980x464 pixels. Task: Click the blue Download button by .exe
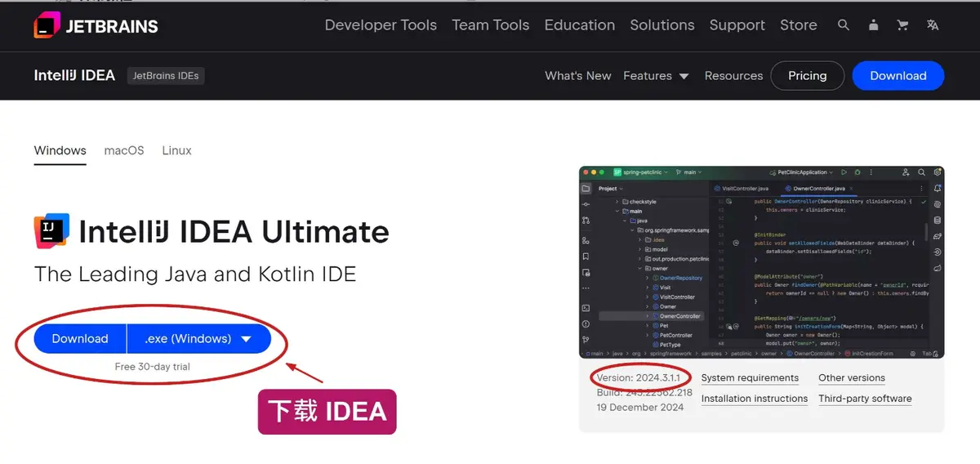80,338
